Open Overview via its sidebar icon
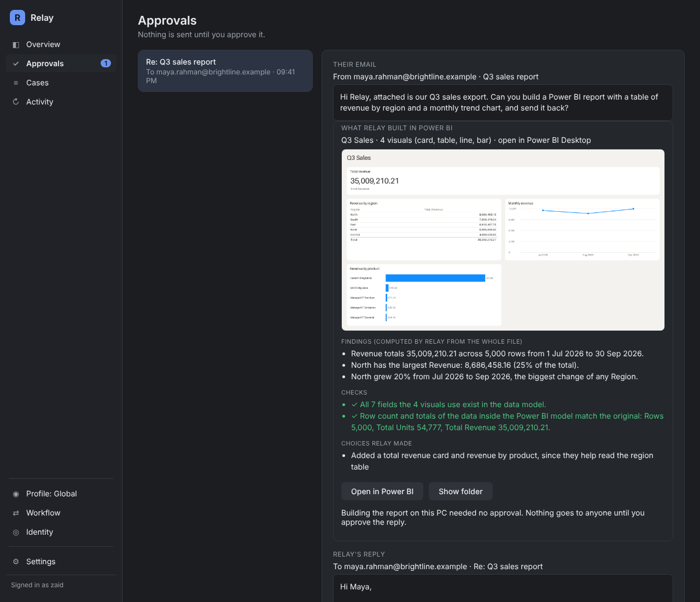Viewport: 700px width, 602px height. coord(16,45)
